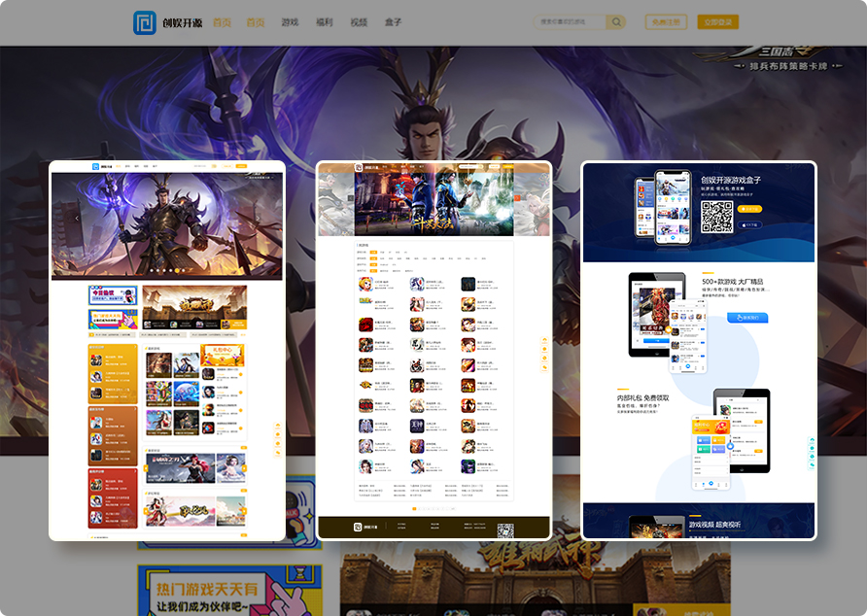
Task: Click the previous arrow on 斗罗大陆 carousel
Action: pyautogui.click(x=350, y=198)
